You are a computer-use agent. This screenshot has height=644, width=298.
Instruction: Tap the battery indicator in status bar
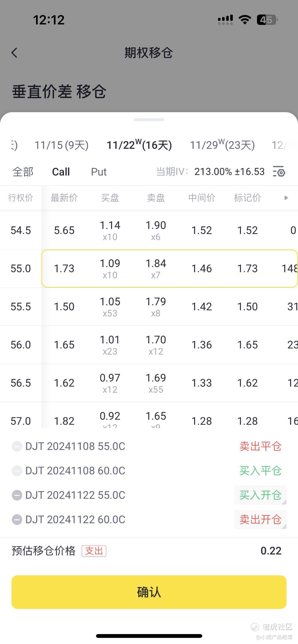pyautogui.click(x=267, y=20)
